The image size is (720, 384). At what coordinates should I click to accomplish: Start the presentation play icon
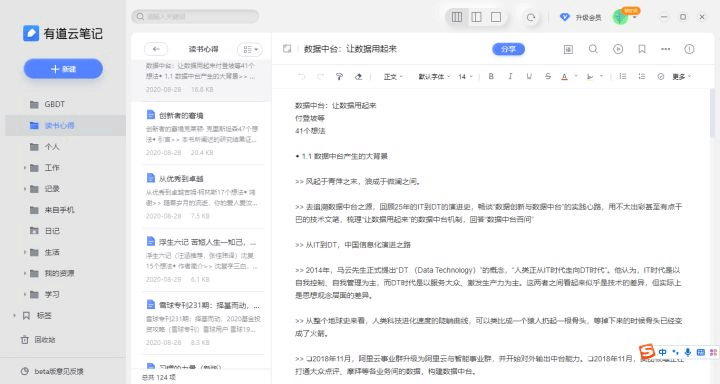pos(618,49)
